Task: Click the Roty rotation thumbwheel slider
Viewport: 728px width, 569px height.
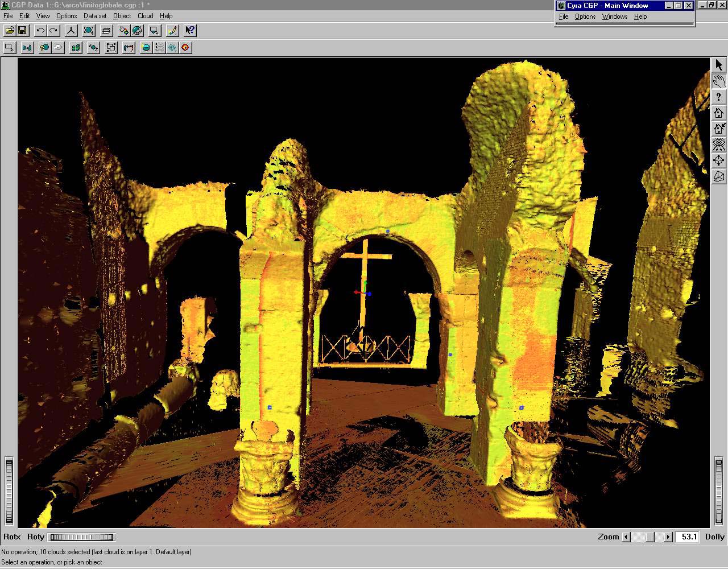Action: point(82,537)
